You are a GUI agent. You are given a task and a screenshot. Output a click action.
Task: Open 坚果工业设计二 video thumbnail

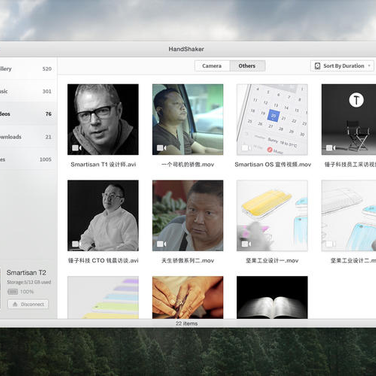tap(349, 216)
